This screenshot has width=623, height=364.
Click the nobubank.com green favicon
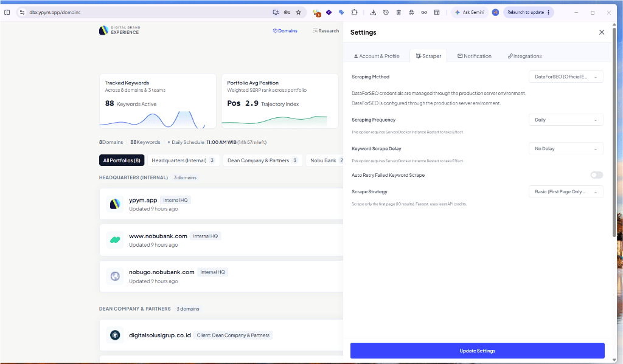pyautogui.click(x=115, y=240)
